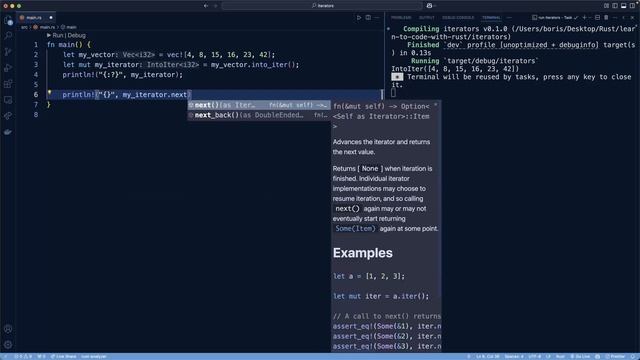Click the main function breadcrumb
640x360 pixels.
(x=69, y=27)
